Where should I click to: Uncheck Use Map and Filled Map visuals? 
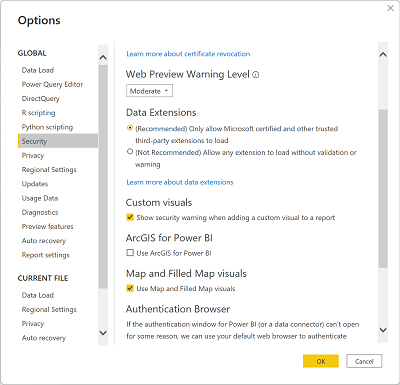pos(130,288)
